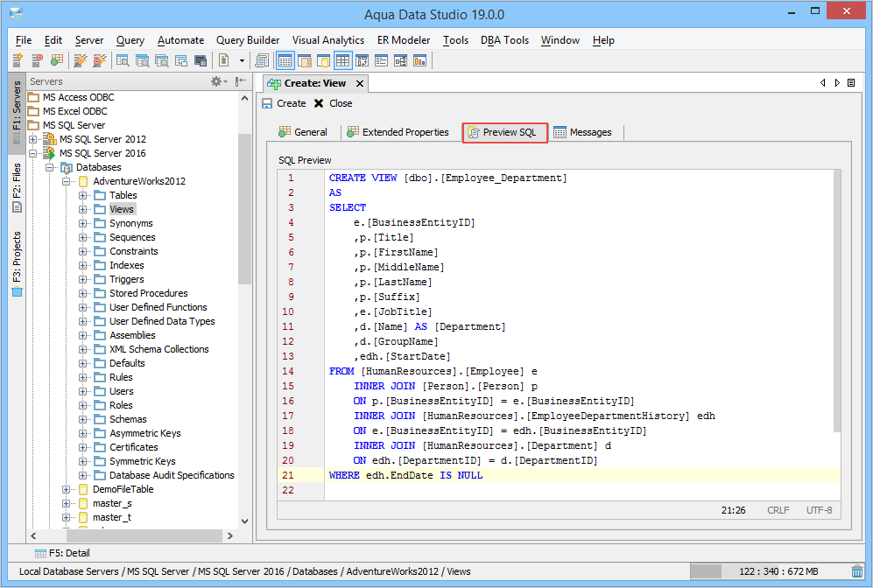
Task: Open the Query Builder menu
Action: [248, 40]
